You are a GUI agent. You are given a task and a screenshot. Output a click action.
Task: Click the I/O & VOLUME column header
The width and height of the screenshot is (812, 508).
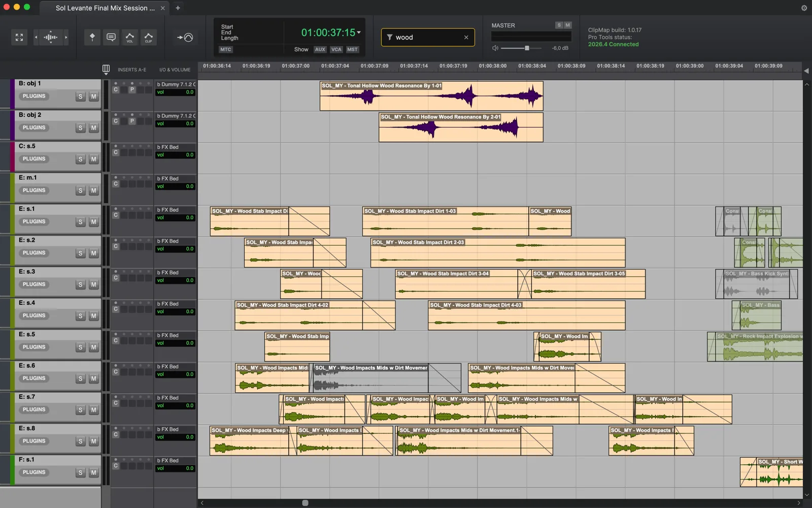click(x=175, y=70)
